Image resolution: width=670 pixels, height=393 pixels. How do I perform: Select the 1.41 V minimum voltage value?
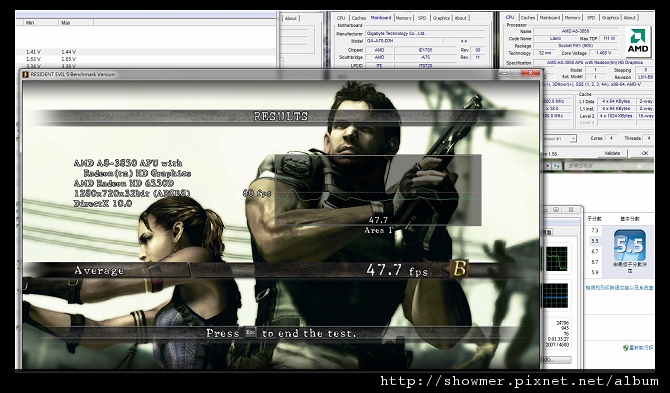coord(33,52)
